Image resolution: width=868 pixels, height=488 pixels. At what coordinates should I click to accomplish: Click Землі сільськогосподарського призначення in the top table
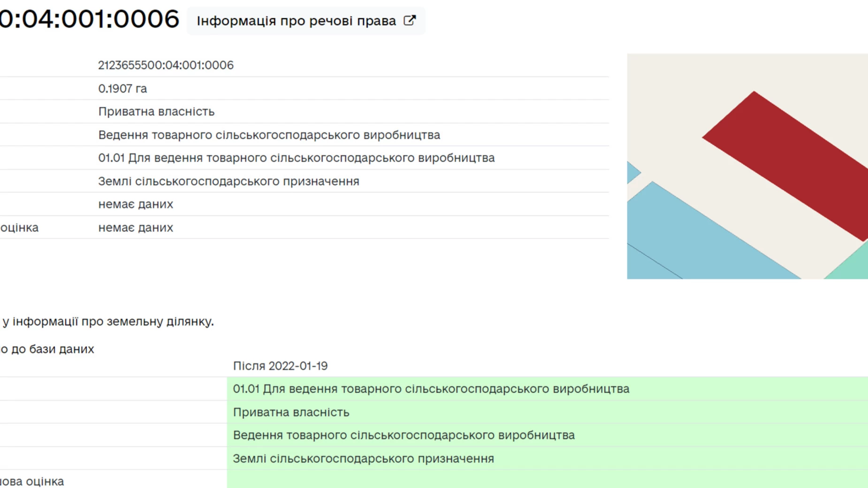pos(228,182)
